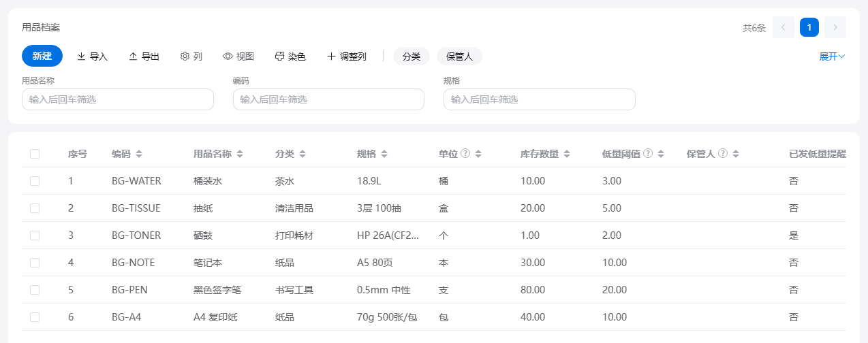
Task: Check the BG-NOTE row checkbox
Action: 35,263
